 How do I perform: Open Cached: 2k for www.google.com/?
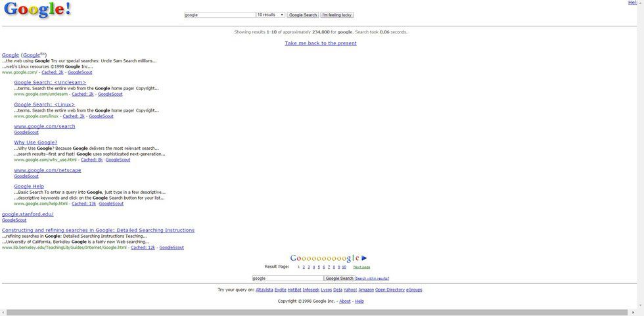(53, 72)
